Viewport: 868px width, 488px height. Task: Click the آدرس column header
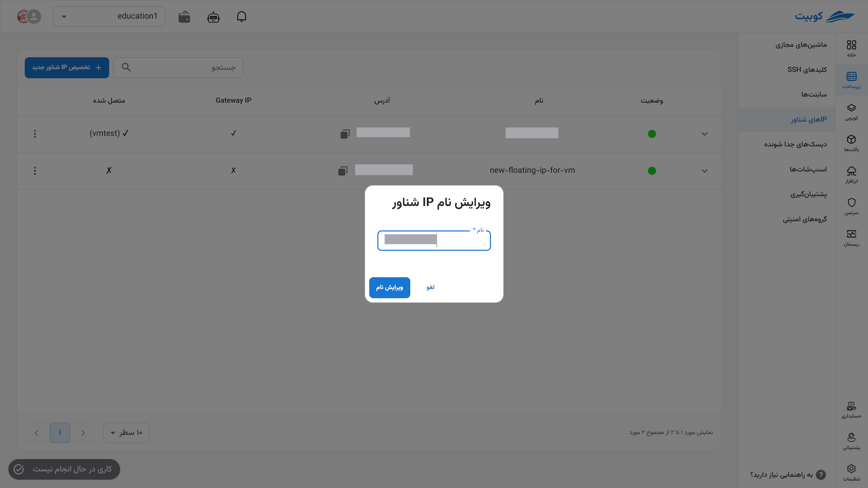pyautogui.click(x=382, y=100)
